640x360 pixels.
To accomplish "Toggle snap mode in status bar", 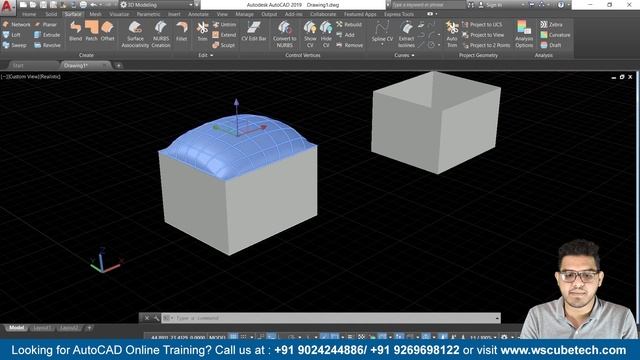I will click(x=244, y=337).
